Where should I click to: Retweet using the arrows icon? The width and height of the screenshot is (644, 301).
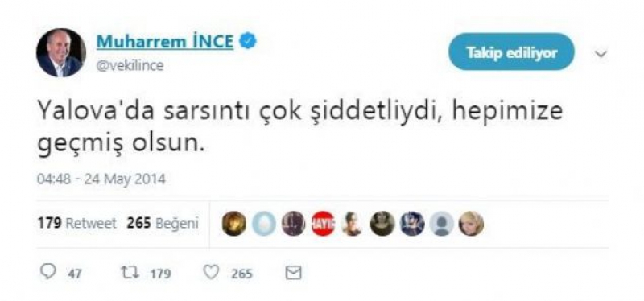click(130, 272)
